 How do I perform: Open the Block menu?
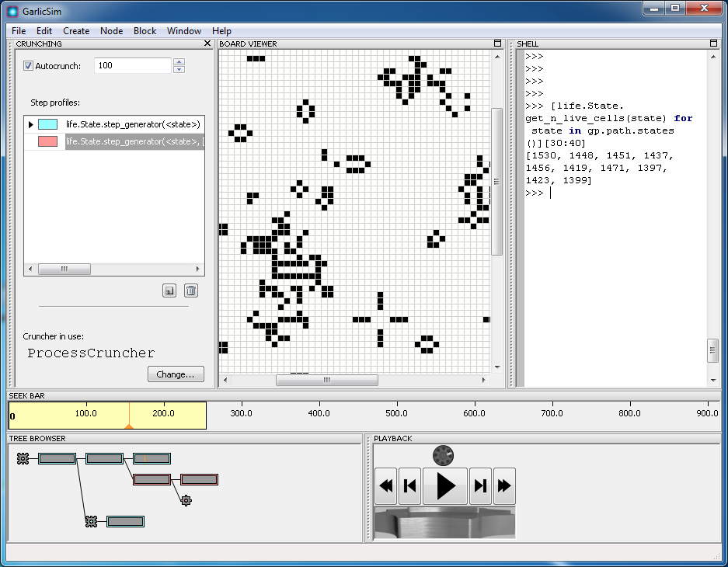click(x=145, y=31)
